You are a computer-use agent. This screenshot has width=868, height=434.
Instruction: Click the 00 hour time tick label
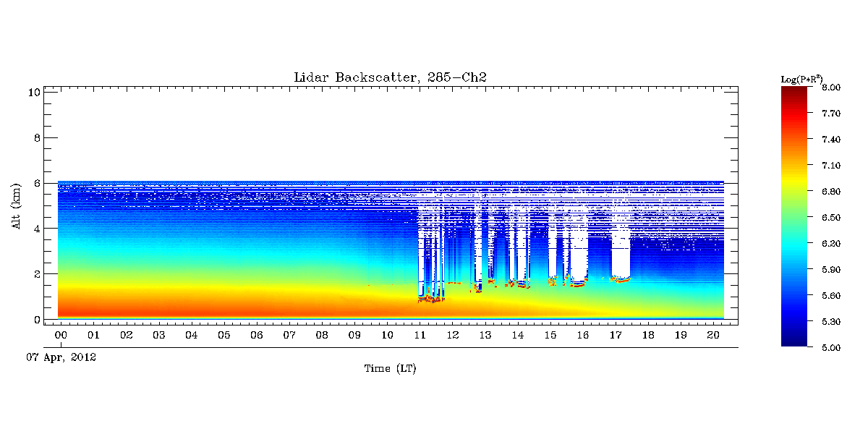pos(61,336)
